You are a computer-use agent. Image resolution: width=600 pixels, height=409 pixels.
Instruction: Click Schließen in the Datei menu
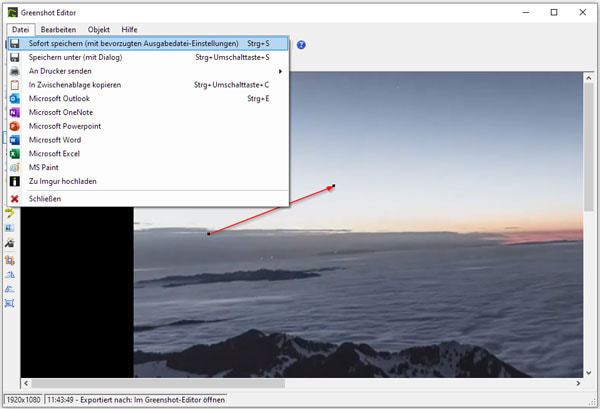(148, 199)
